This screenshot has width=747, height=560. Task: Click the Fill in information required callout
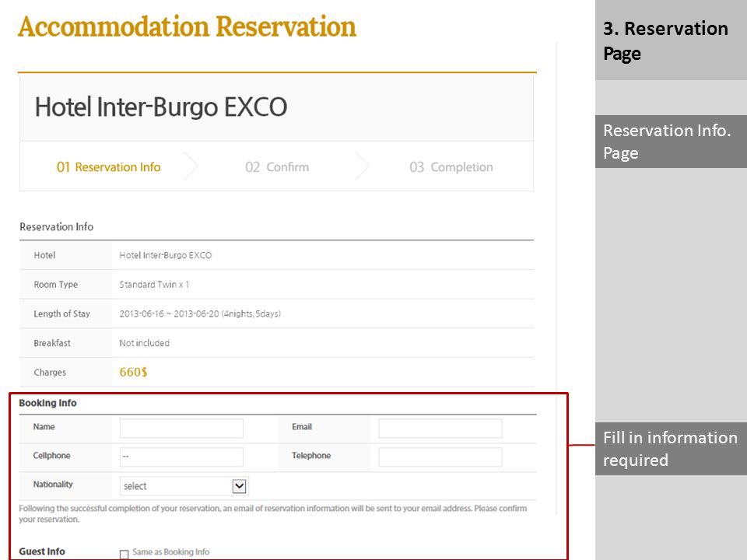(671, 449)
